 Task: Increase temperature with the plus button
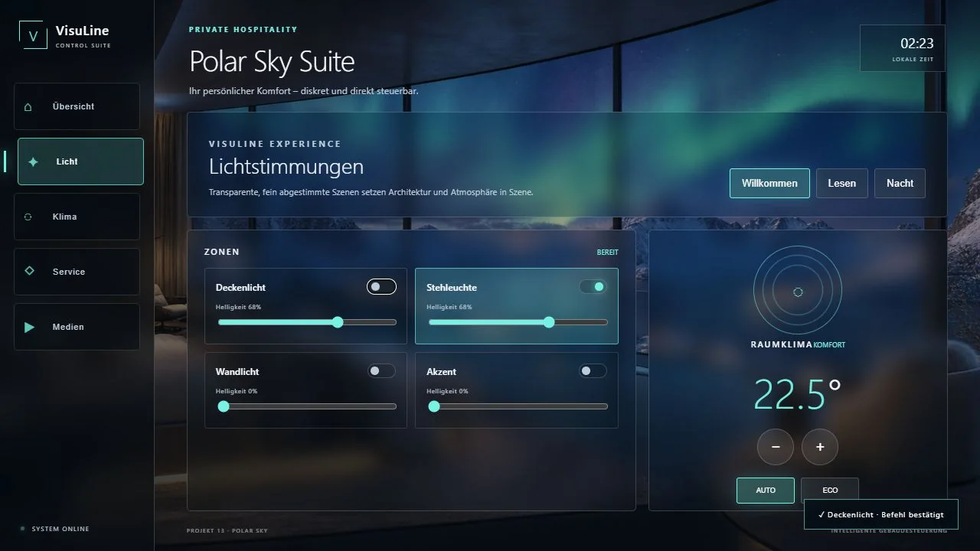pos(820,447)
